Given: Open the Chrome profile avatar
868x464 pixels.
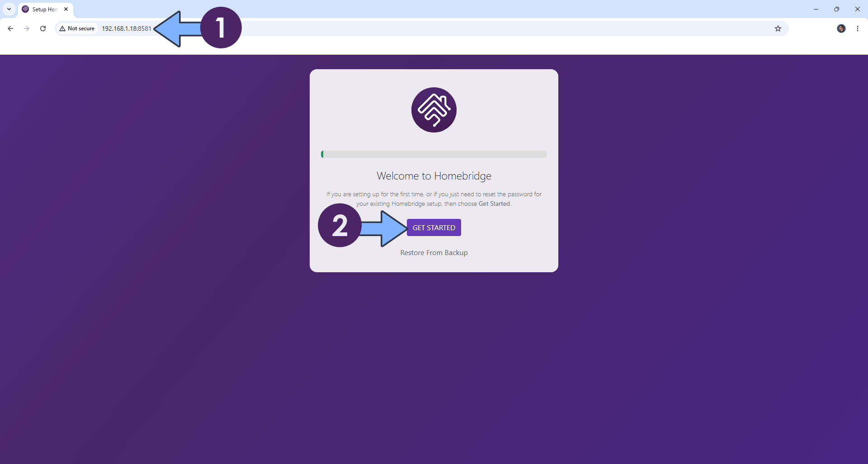Looking at the screenshot, I should pyautogui.click(x=841, y=28).
